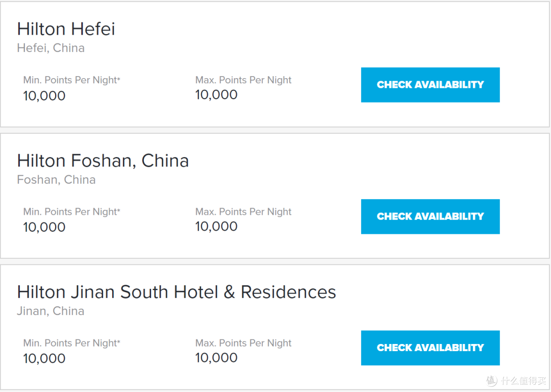The width and height of the screenshot is (551, 392).
Task: Click Hilton Hefei maximum 10,000 points value
Action: (216, 94)
